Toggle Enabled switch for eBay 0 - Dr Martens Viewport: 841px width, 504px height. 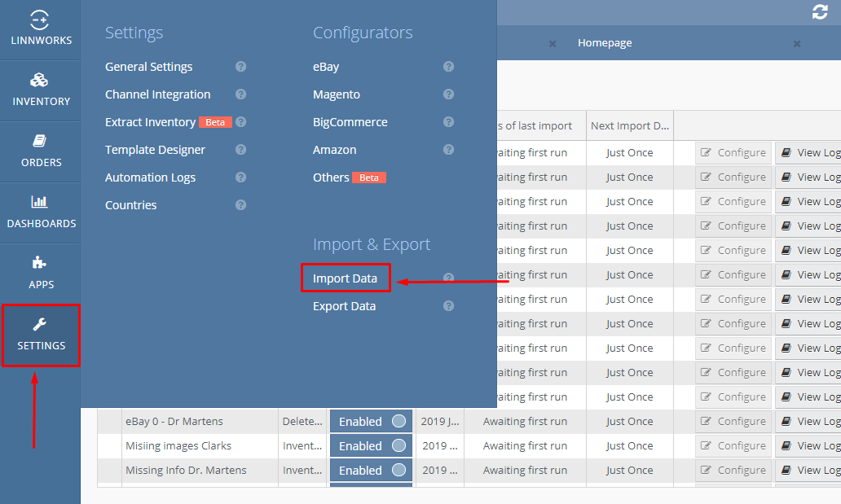[371, 422]
